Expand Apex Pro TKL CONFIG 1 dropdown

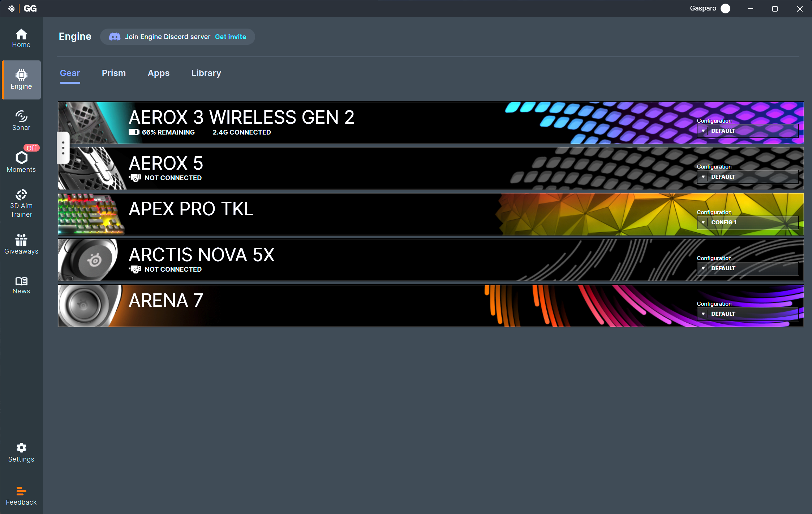pyautogui.click(x=747, y=222)
